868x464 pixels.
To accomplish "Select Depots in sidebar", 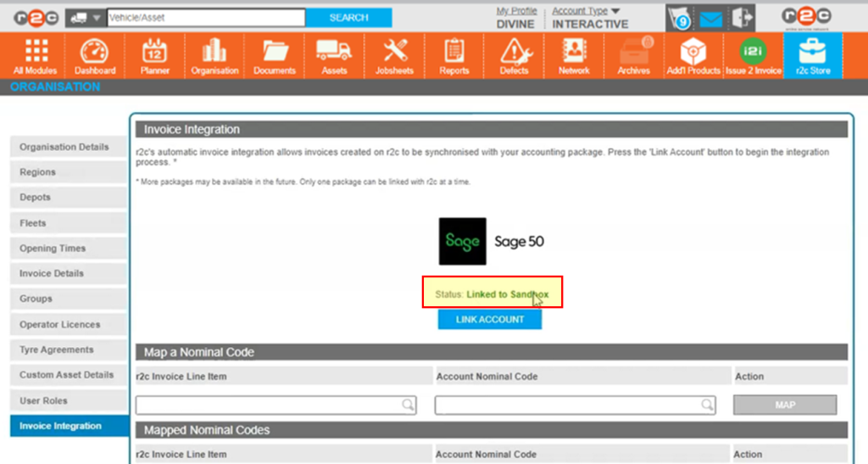I will pos(69,197).
